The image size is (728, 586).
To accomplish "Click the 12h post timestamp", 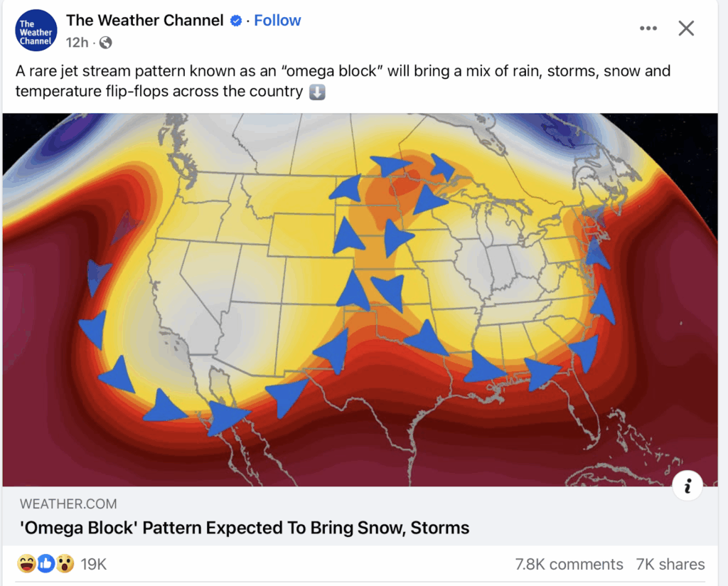I will pyautogui.click(x=77, y=43).
